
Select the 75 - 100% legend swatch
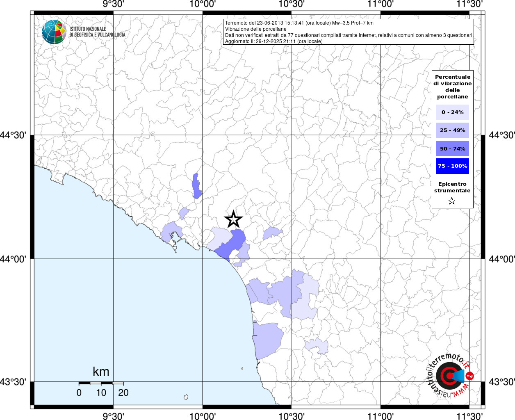coord(453,166)
